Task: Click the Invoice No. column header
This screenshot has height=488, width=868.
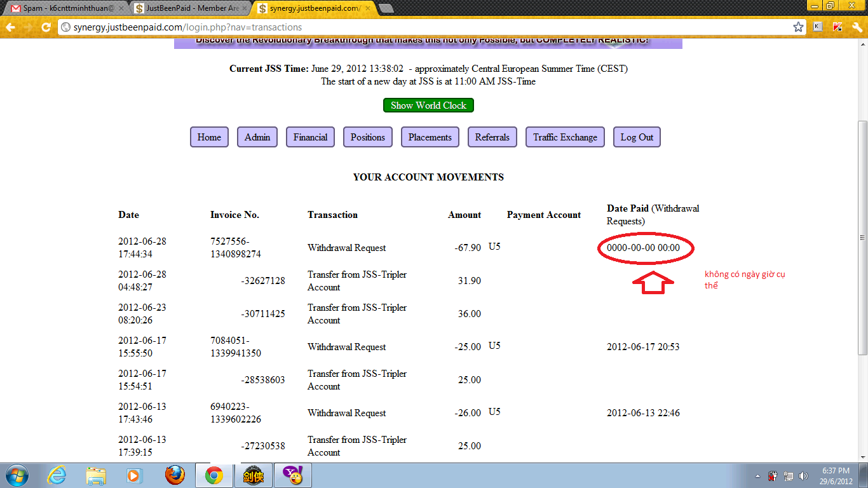Action: point(235,215)
